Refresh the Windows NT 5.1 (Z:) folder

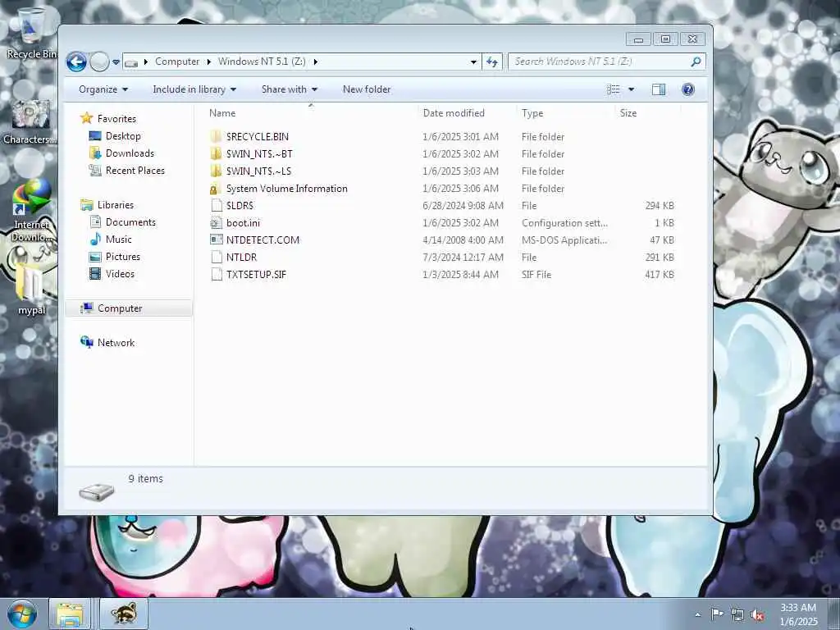[x=492, y=62]
